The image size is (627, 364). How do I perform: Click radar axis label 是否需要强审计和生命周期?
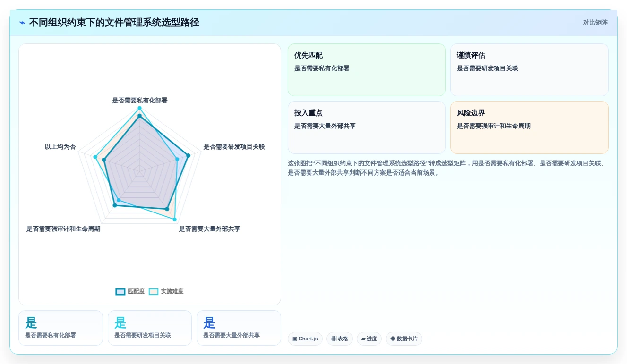[63, 229]
